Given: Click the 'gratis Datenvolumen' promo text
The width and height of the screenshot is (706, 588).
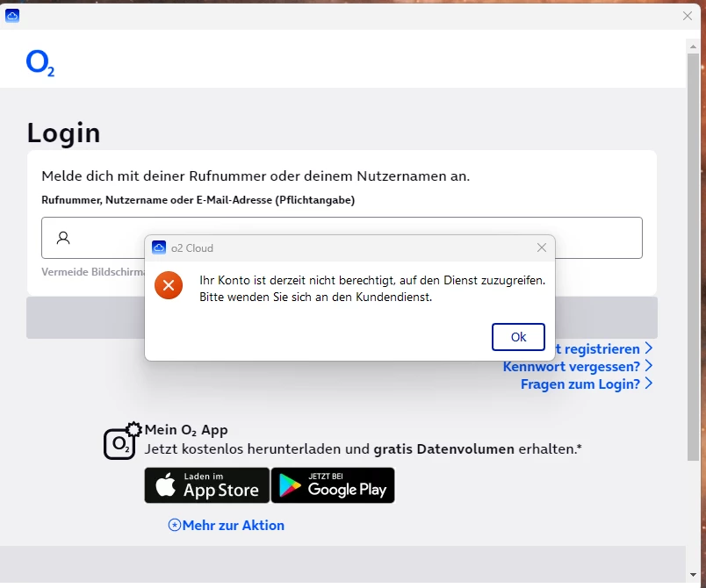Looking at the screenshot, I should [444, 449].
